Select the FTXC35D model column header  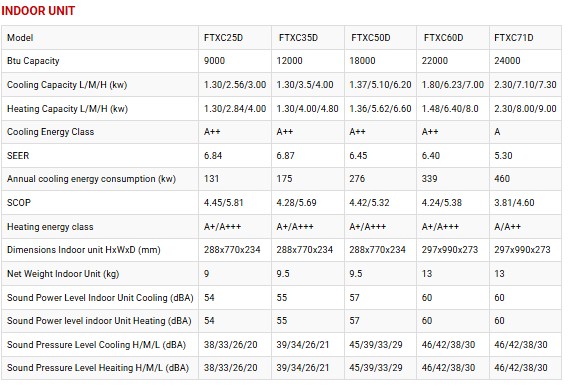(298, 37)
